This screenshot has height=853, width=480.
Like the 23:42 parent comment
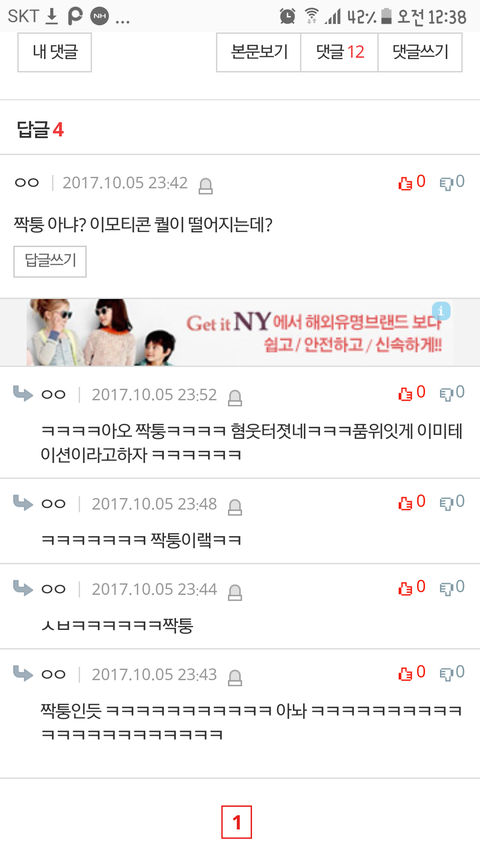click(411, 182)
